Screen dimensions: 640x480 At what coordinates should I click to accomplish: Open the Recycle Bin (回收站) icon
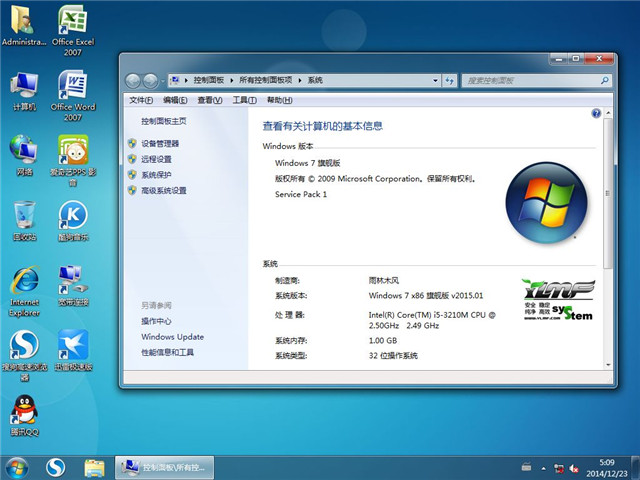(x=24, y=216)
